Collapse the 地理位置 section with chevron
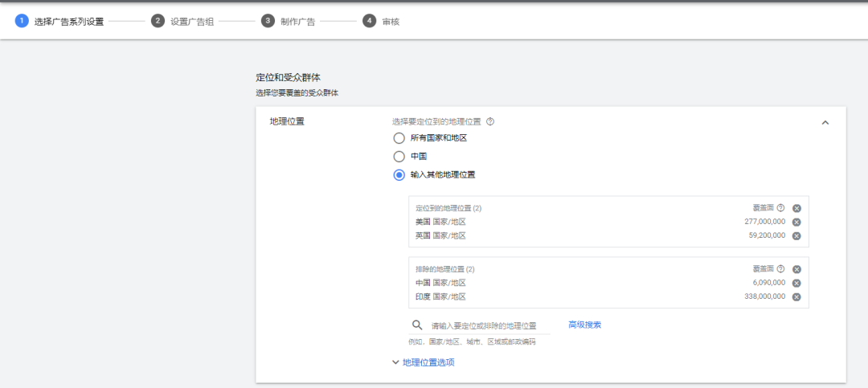 click(825, 122)
